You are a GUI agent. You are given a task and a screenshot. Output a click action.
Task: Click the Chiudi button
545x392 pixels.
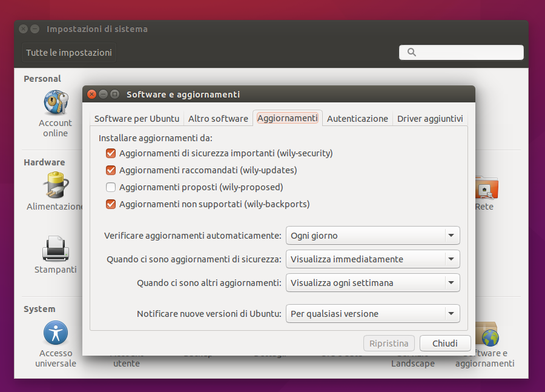[x=445, y=344]
